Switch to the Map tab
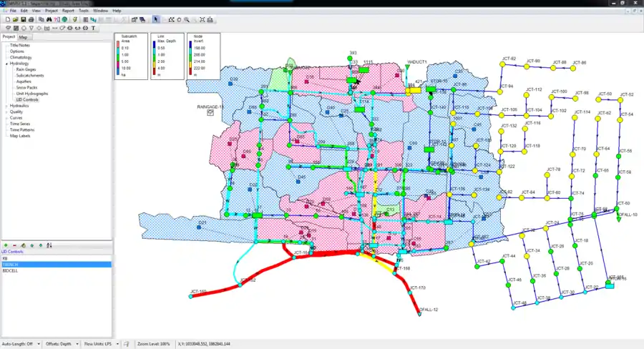This screenshot has width=644, height=349. click(x=24, y=36)
